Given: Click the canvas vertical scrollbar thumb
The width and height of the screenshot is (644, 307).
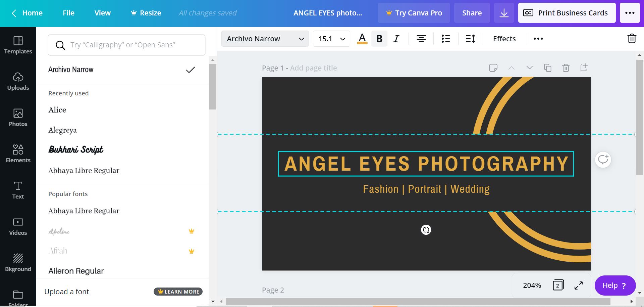Looking at the screenshot, I should 640,117.
